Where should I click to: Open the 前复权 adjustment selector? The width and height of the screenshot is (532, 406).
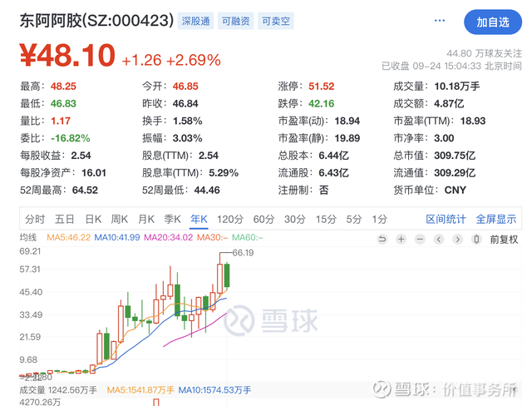pos(504,240)
